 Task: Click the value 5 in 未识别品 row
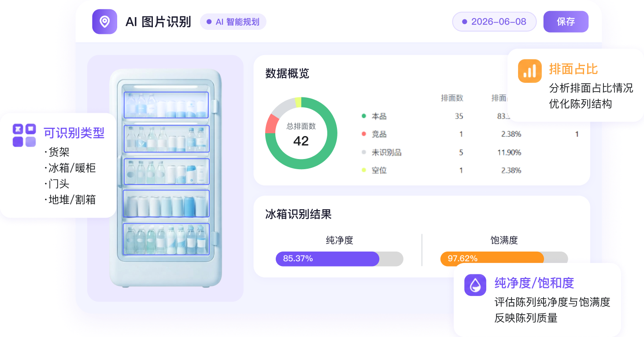461,152
